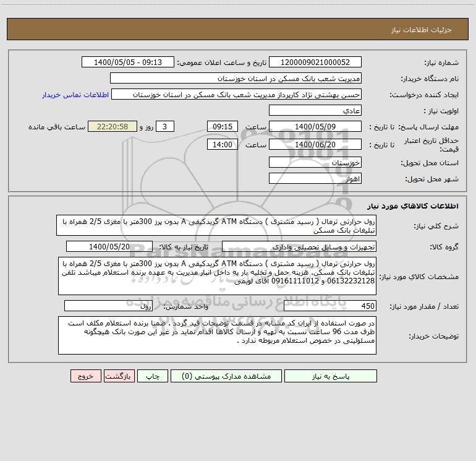The height and width of the screenshot is (461, 476).
Task: Click the response deadline time 09:15
Action: pyautogui.click(x=222, y=126)
